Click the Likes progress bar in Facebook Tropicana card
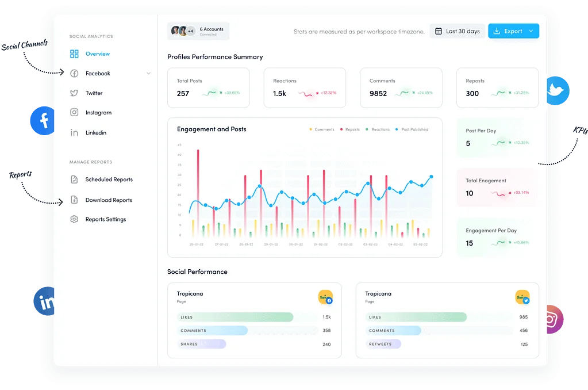 pyautogui.click(x=235, y=317)
